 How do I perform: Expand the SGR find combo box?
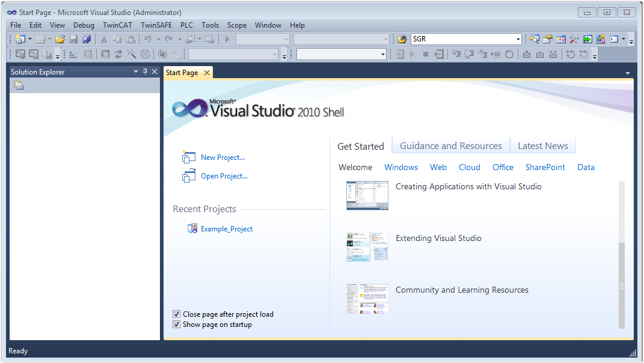[518, 39]
